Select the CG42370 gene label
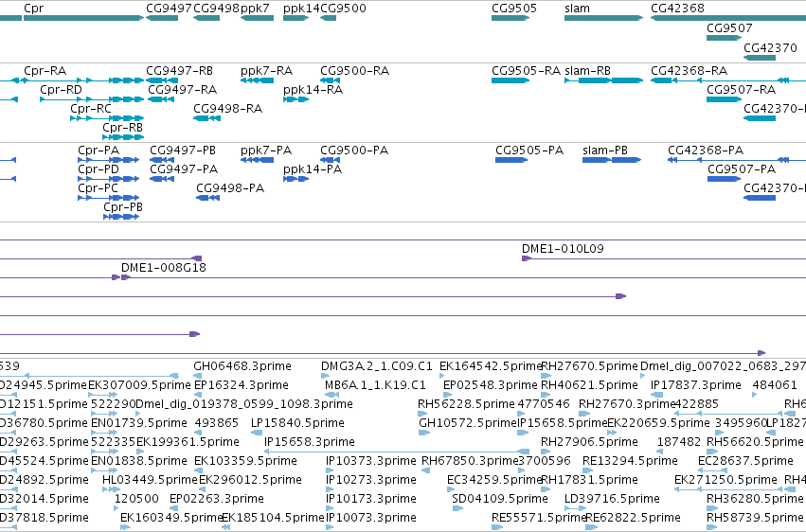The height and width of the screenshot is (532, 806). tap(770, 47)
